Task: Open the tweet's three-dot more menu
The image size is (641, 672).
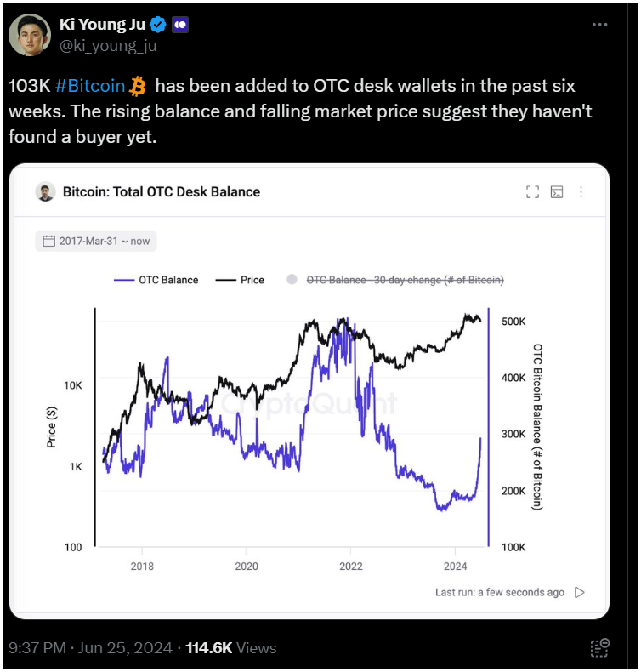Action: 599,25
